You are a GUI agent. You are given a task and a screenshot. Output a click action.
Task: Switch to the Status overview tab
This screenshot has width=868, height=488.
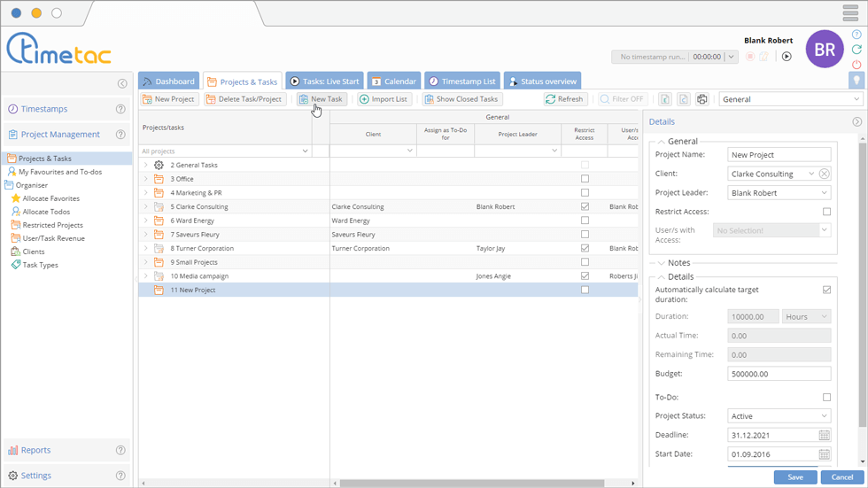coord(542,81)
